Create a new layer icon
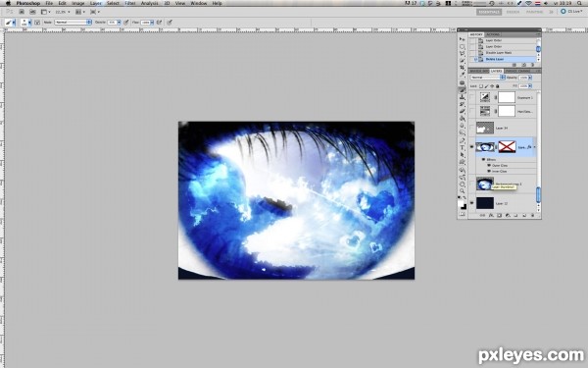Screen dimensions: 588x368 click(x=524, y=215)
